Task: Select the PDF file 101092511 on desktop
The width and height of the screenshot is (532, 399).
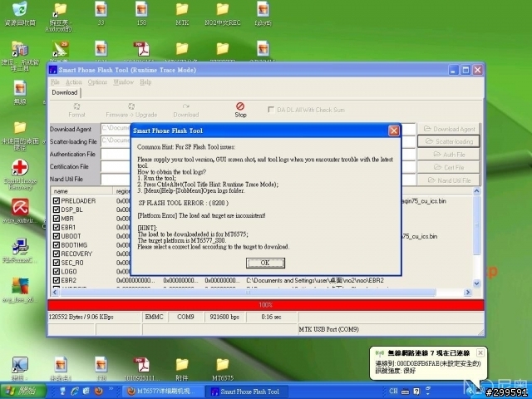Action: click(x=141, y=365)
